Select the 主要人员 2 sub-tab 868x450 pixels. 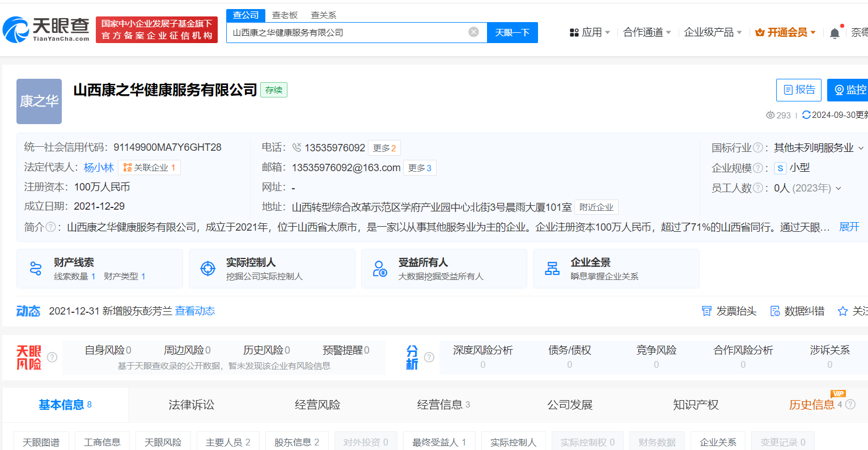pyautogui.click(x=228, y=442)
